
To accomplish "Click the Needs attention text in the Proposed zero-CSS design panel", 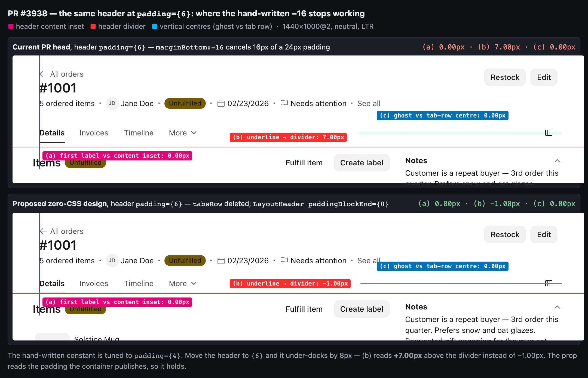I will [x=318, y=261].
